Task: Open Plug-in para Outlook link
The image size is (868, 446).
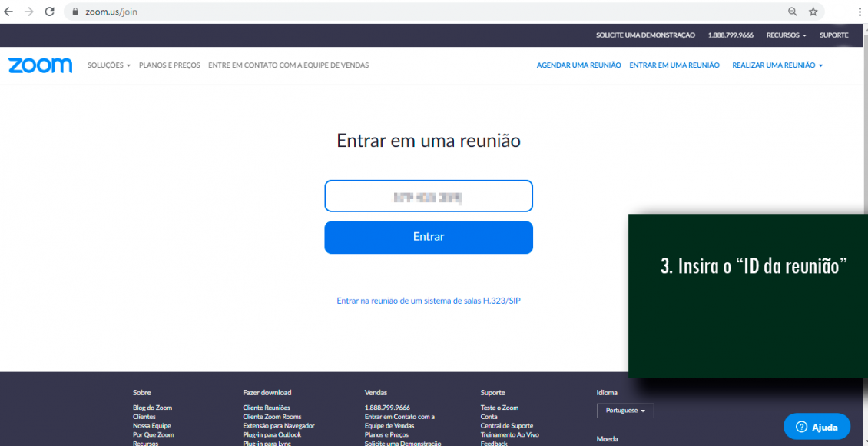Action: (272, 435)
